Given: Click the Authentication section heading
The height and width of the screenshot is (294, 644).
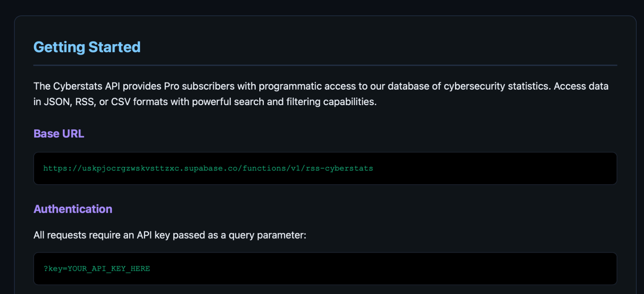Looking at the screenshot, I should 73,209.
